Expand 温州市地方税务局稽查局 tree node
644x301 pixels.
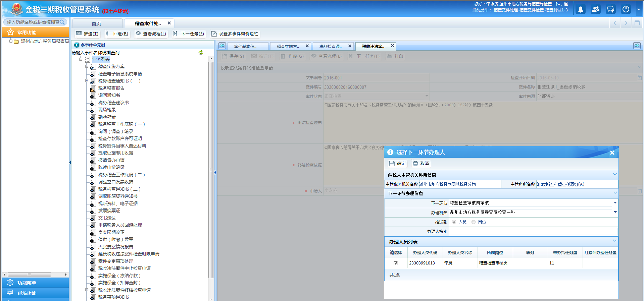tap(11, 41)
